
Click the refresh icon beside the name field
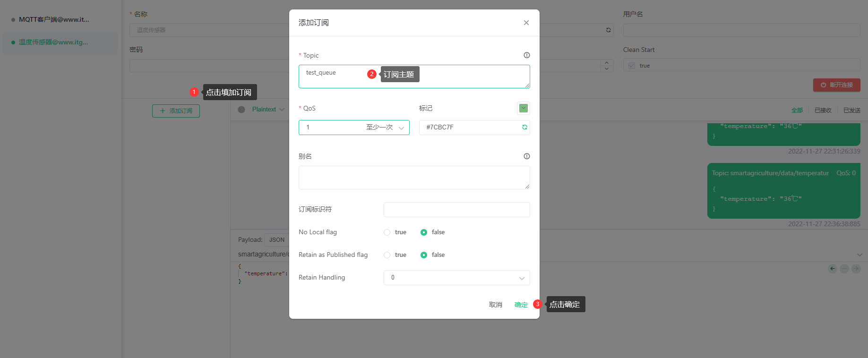609,30
